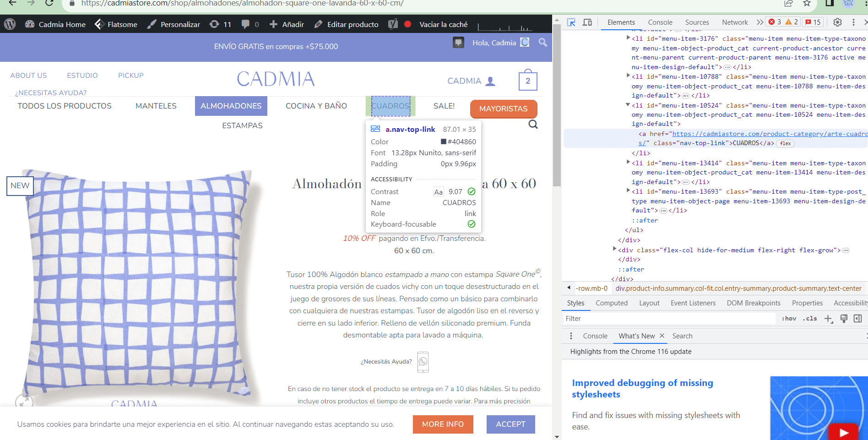This screenshot has height=440, width=868.
Task: Open DevTools customize three-dot menu
Action: pos(853,22)
